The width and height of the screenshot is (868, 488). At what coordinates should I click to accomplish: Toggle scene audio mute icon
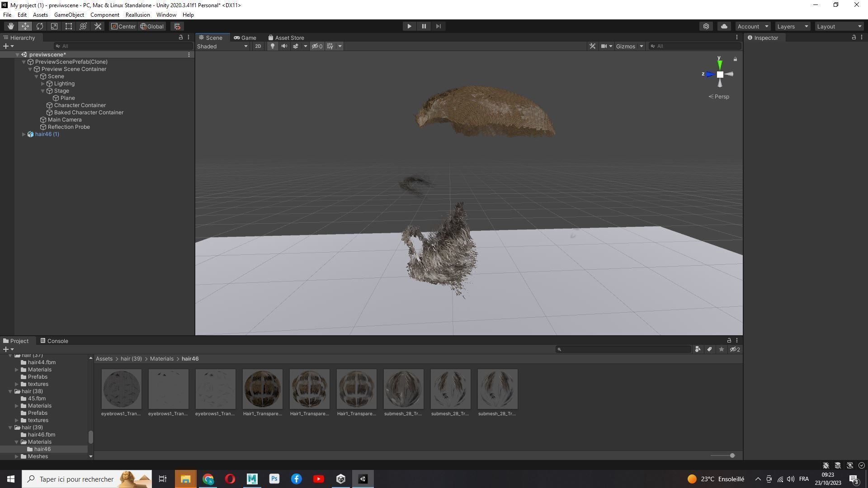tap(284, 46)
